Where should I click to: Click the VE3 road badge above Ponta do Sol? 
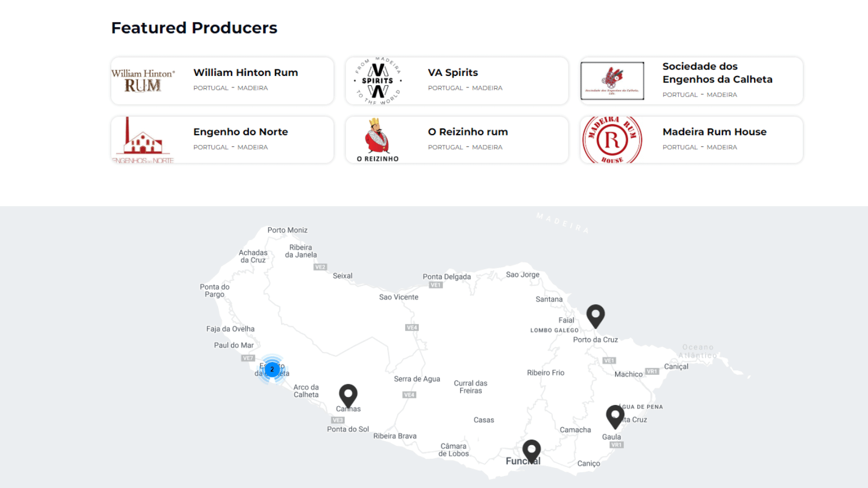point(338,420)
